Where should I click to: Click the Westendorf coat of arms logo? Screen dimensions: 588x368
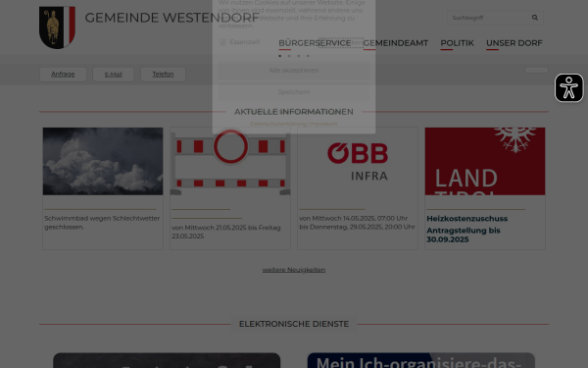click(57, 27)
